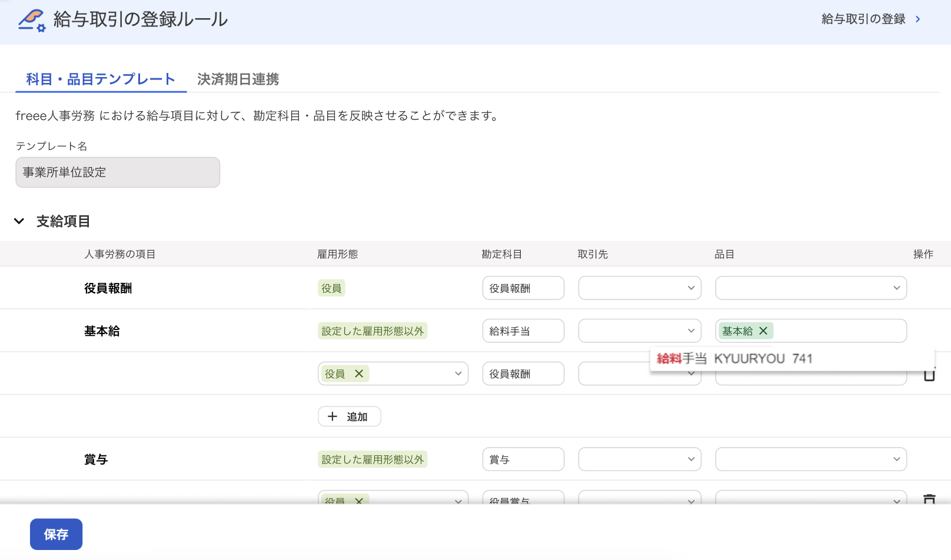Click the chevron arrow beside 給与取引の登録
951x560 pixels.
[x=917, y=19]
